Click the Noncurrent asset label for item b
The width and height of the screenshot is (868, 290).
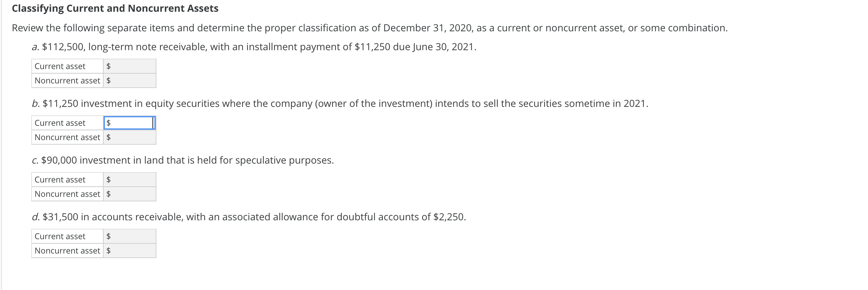click(x=67, y=137)
